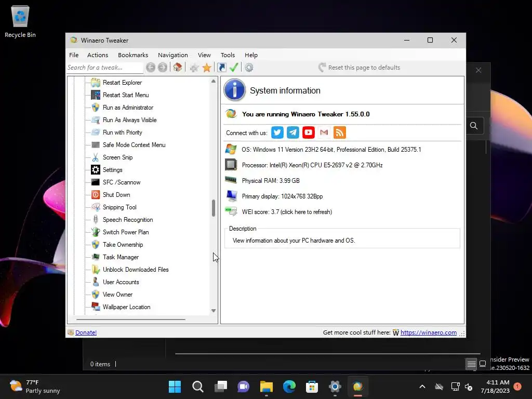The height and width of the screenshot is (399, 532).
Task: Click the add bookmark icon with plus
Action: point(194,68)
